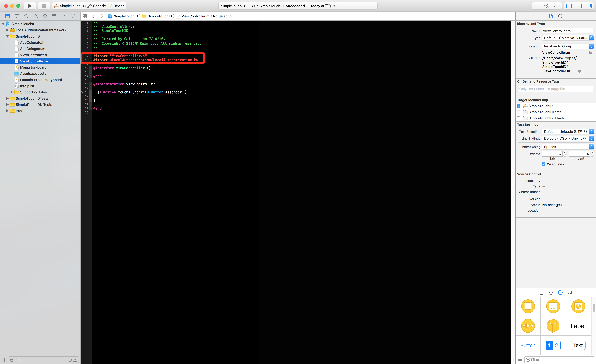Open the Issue navigator (warning triangle icon)
Screen dimensions: 596x364
[36, 16]
